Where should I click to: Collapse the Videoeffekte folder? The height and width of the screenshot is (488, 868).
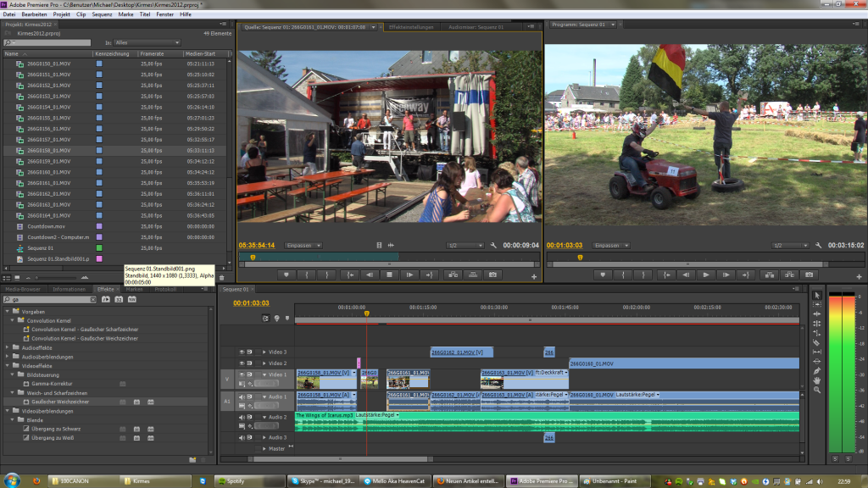coord(8,366)
